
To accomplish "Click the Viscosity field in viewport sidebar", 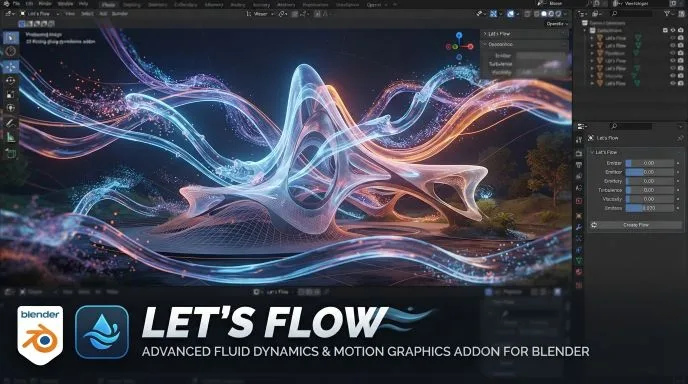I will (x=541, y=72).
